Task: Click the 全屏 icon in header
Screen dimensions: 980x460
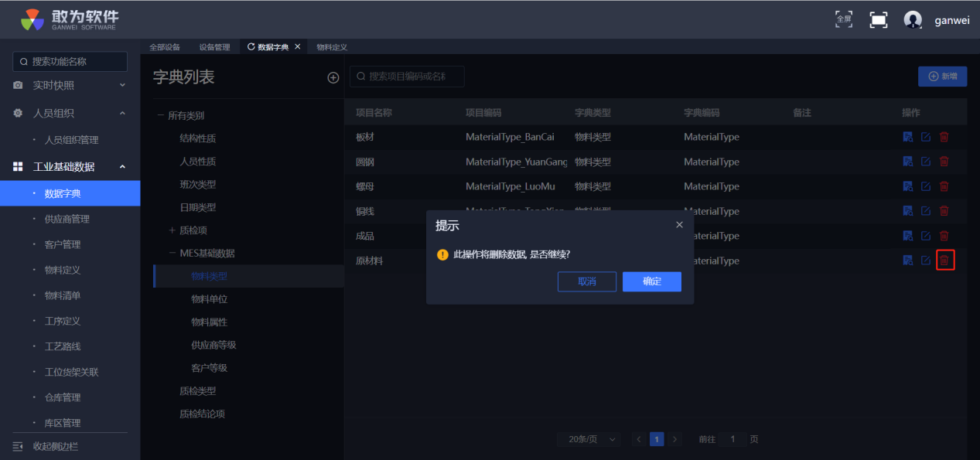Action: [x=844, y=20]
